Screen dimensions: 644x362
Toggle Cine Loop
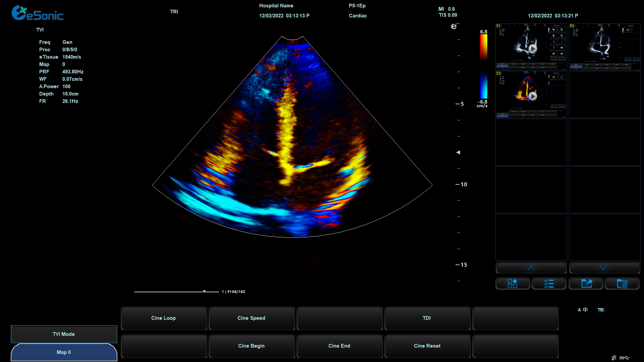tap(163, 318)
